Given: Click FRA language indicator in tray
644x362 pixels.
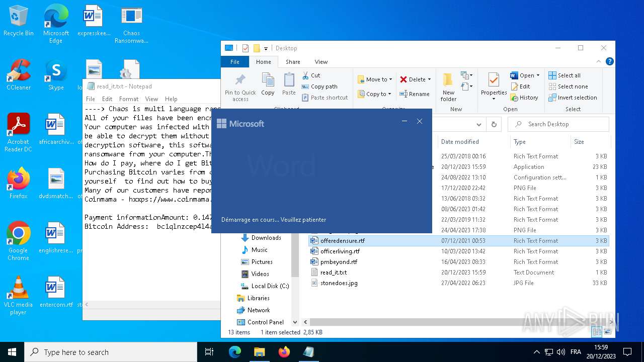Looking at the screenshot, I should click(576, 352).
